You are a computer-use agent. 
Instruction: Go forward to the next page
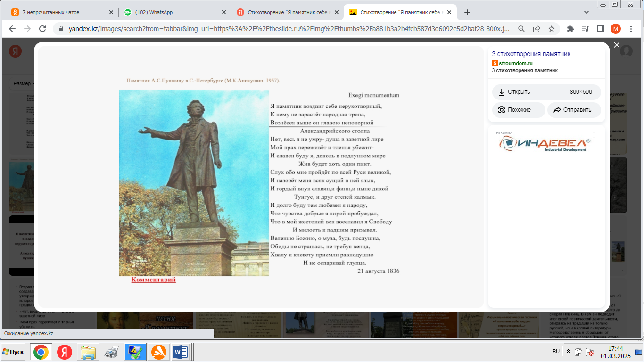click(27, 29)
